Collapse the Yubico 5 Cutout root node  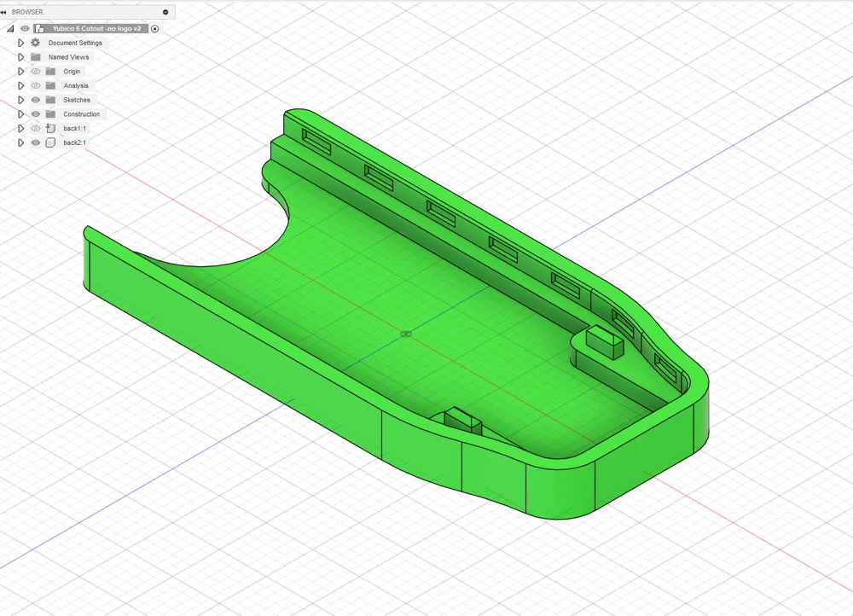point(10,28)
